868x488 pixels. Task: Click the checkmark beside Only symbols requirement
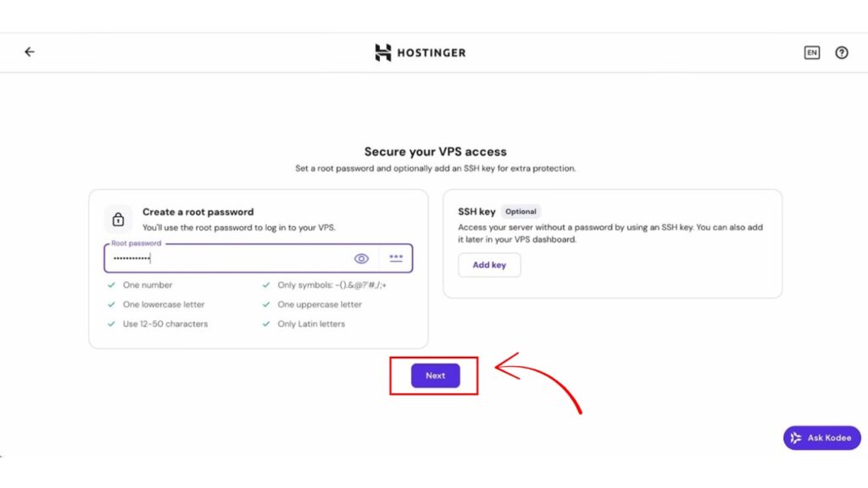[266, 286]
